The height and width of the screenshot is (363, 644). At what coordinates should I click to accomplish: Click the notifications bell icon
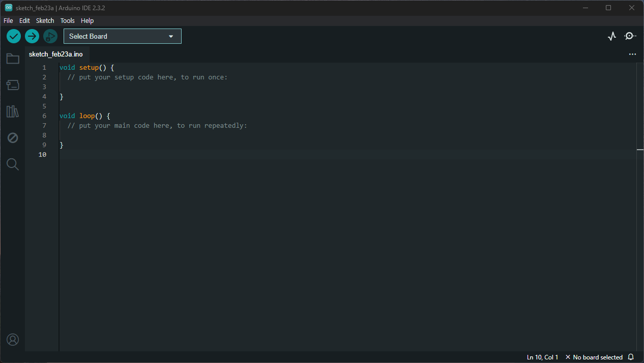tap(631, 357)
